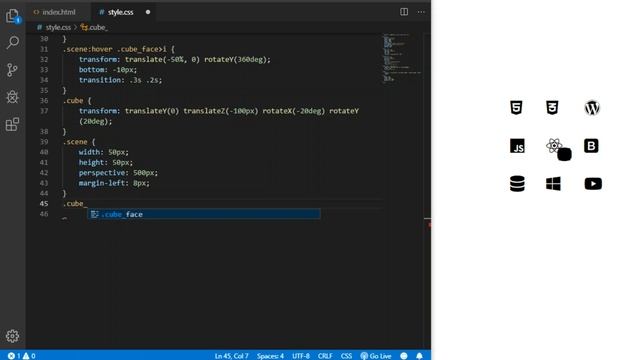Click the transition: .3s .2s line
This screenshot has width=640, height=360.
120,80
